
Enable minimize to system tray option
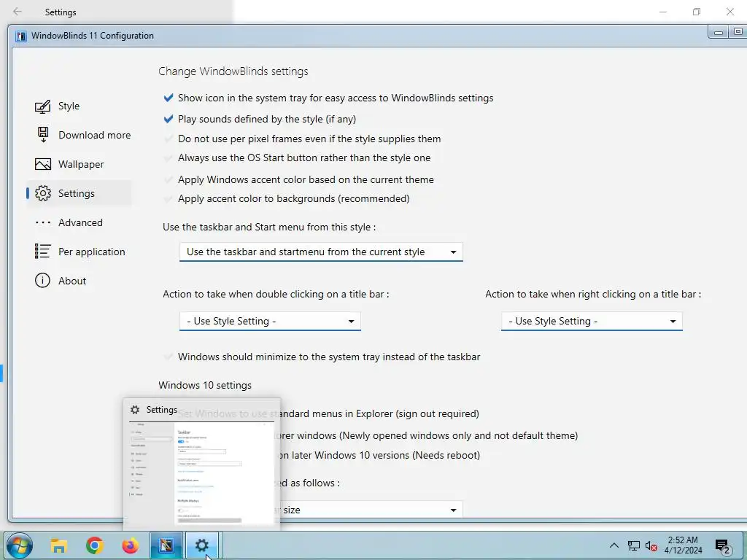click(x=169, y=357)
